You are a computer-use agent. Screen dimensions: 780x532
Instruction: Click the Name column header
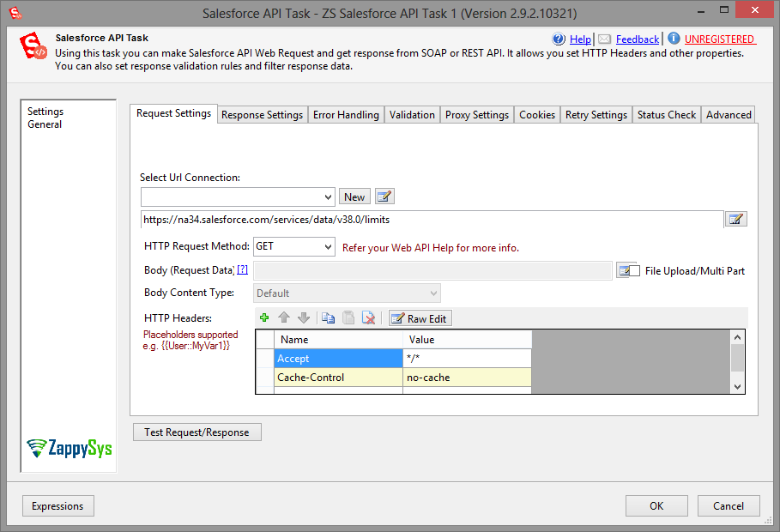(x=338, y=340)
